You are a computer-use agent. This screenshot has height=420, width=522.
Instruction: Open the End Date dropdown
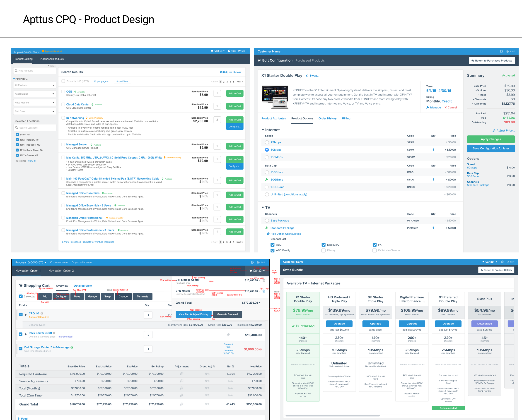point(35,112)
